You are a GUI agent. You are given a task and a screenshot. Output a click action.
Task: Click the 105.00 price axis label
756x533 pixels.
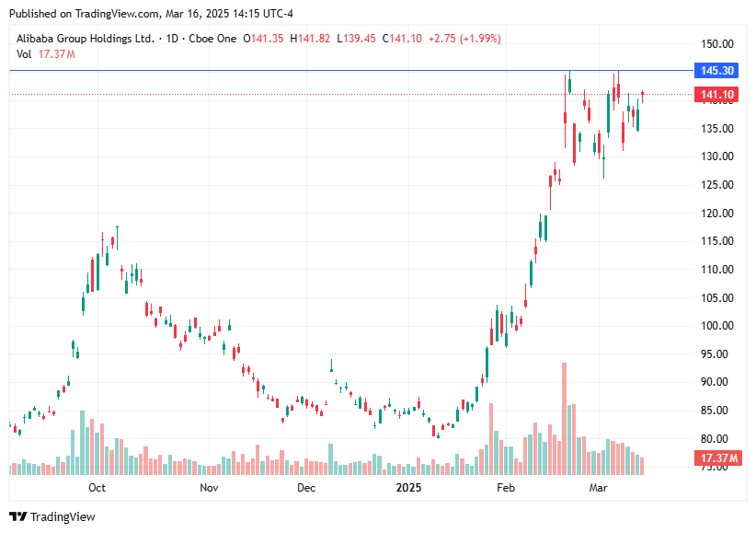tap(717, 298)
